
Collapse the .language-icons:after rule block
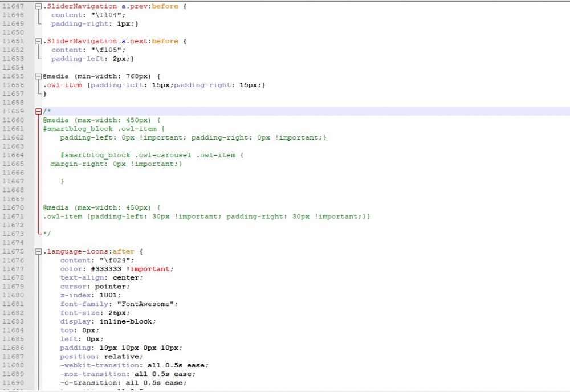(37, 251)
